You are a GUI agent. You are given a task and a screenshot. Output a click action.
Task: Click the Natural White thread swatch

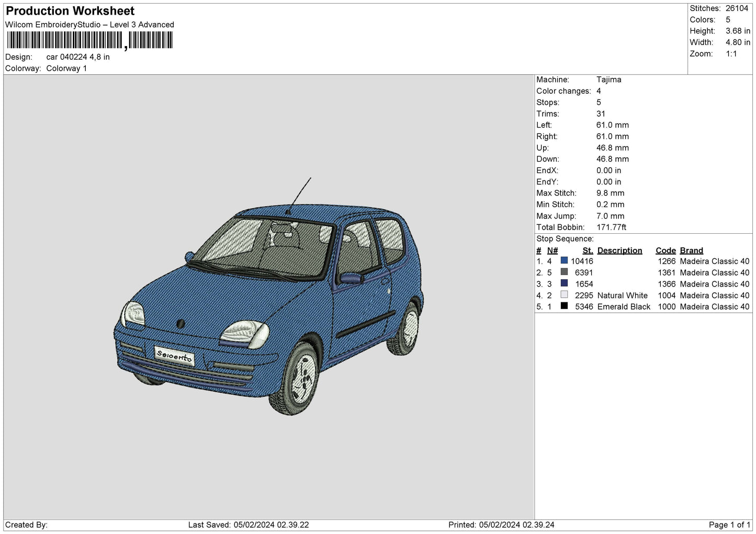(564, 294)
